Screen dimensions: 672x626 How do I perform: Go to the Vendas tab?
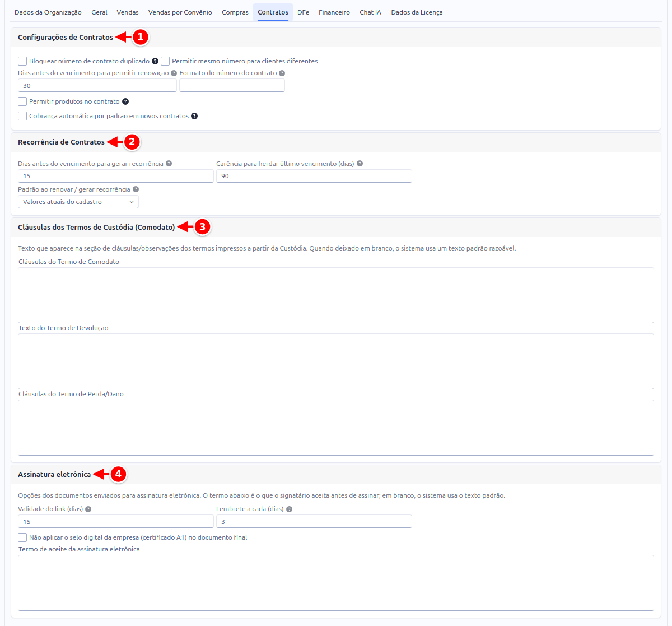(x=128, y=12)
